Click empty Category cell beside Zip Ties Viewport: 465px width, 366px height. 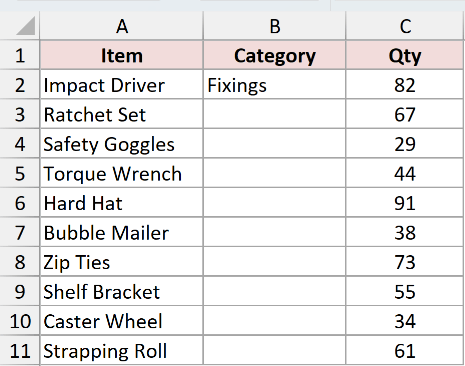[x=274, y=261]
